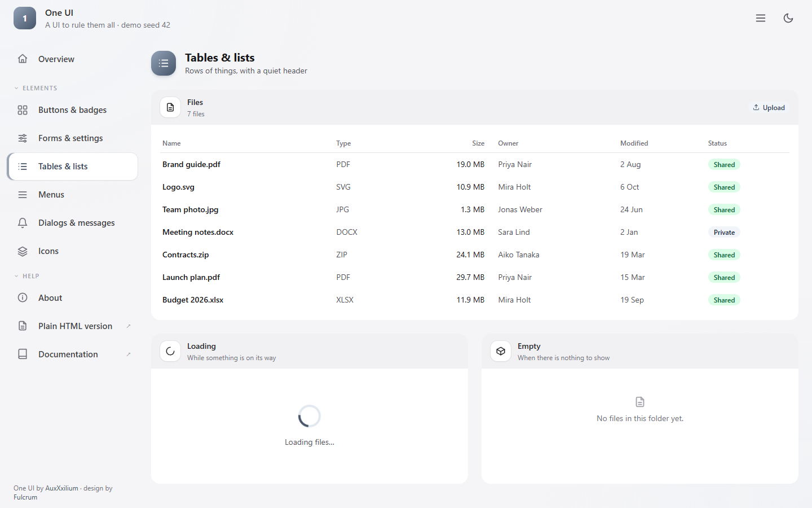Click the Forms & settings sliders icon
Image resolution: width=812 pixels, height=508 pixels.
click(23, 138)
